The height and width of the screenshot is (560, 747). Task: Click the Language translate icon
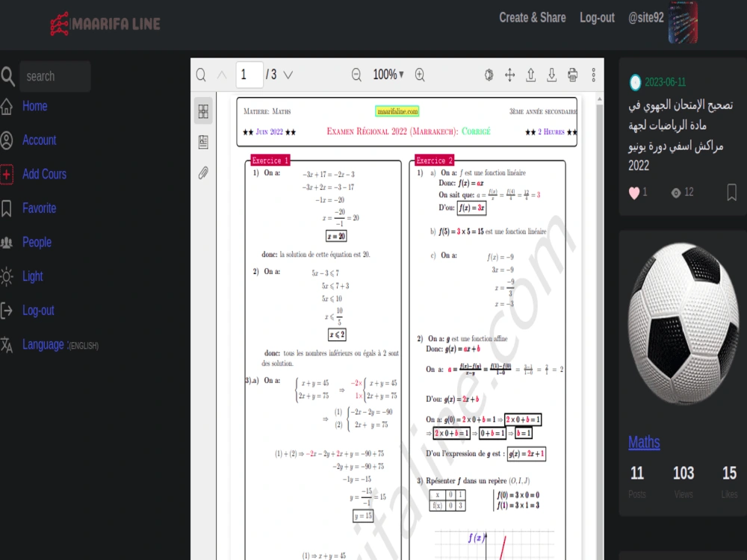click(x=7, y=345)
